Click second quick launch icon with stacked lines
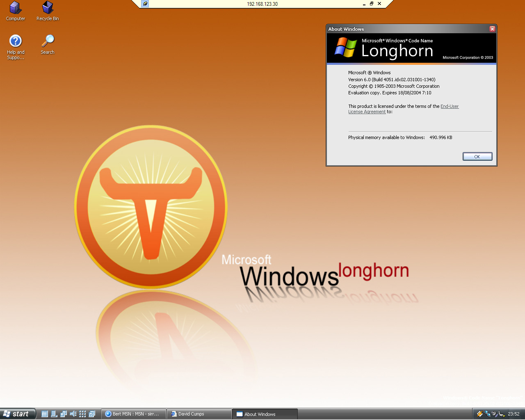This screenshot has height=420, width=525. pos(54,414)
